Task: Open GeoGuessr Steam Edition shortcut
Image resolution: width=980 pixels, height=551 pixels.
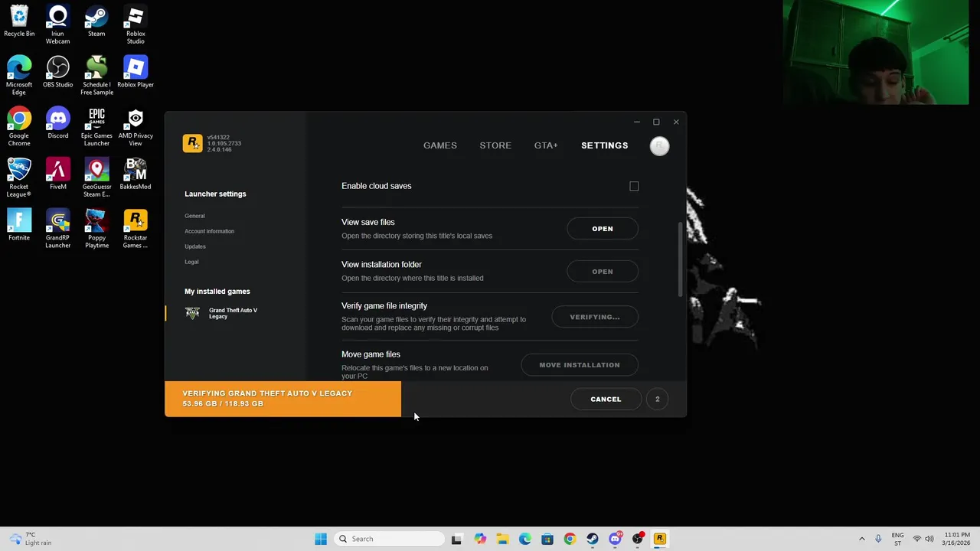Action: 96,178
